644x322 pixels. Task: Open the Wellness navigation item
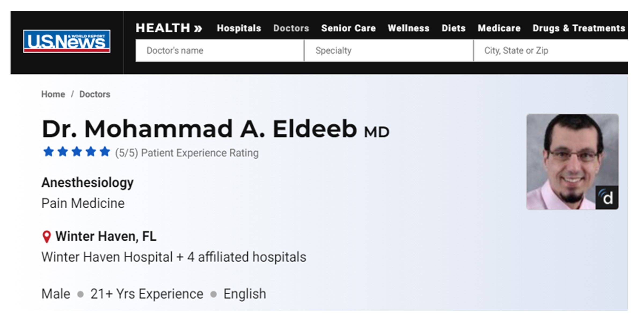click(x=408, y=28)
